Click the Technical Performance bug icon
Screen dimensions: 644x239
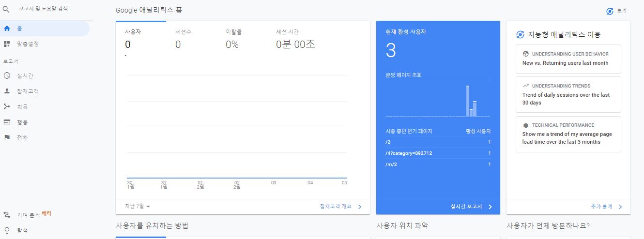click(526, 125)
